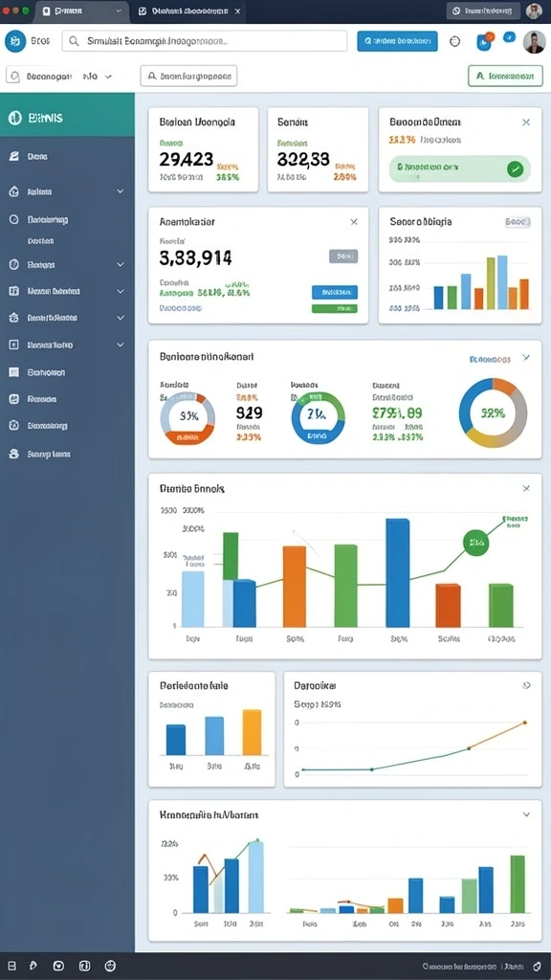Click the leftmost icon in the bottom status bar
551x980 pixels.
[11, 966]
